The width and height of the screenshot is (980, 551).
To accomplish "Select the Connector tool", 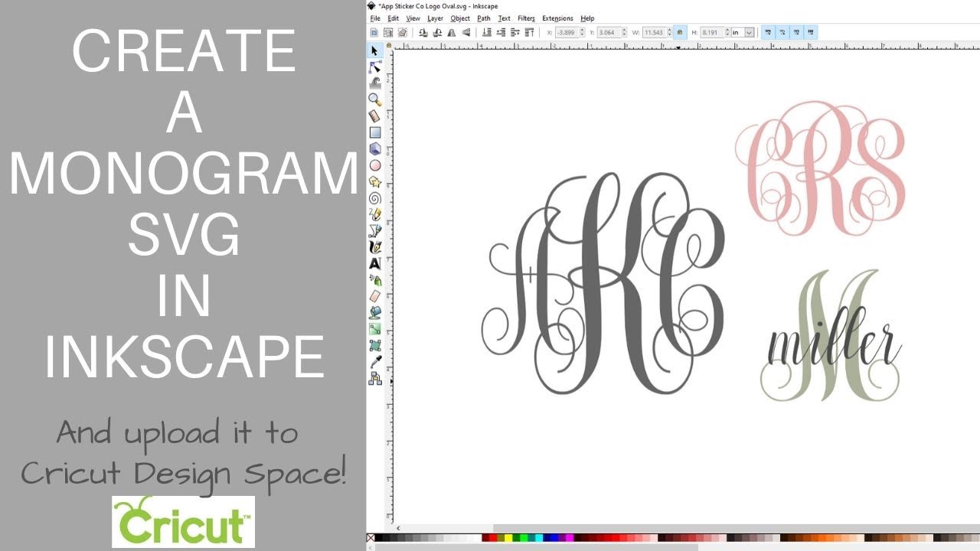I will pos(374,378).
